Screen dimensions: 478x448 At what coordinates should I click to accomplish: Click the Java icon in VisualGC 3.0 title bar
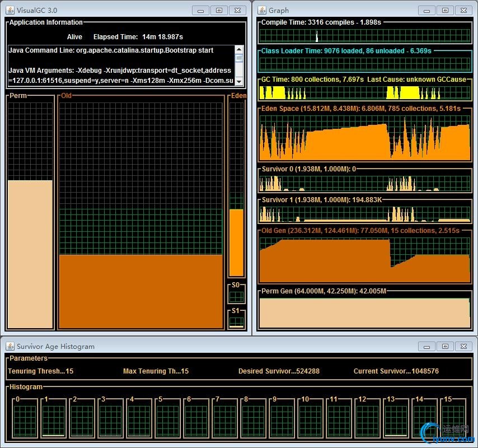click(10, 10)
